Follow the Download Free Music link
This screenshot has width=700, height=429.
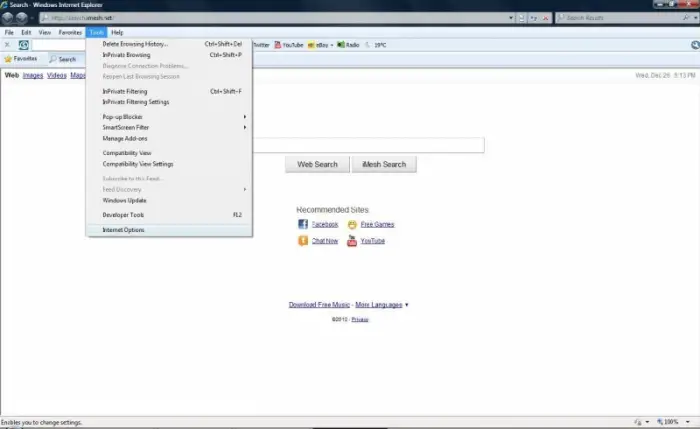pos(319,305)
